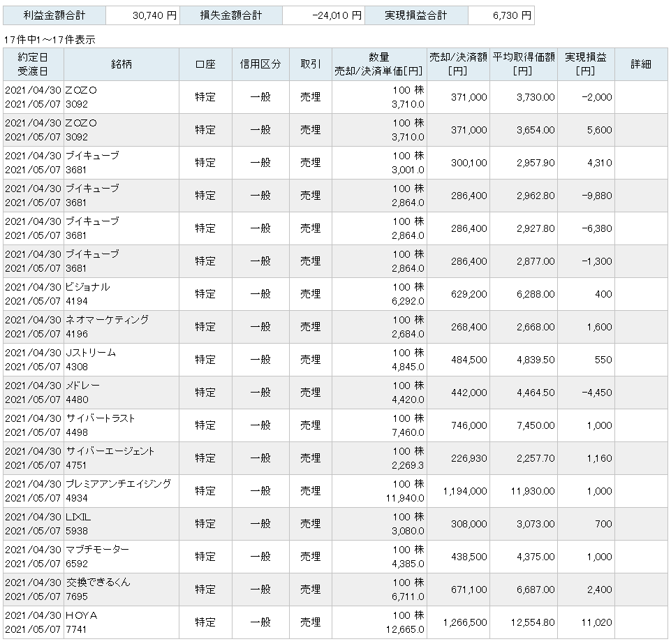671x644 pixels.
Task: Click the 実現損益 [円] column header
Action: coord(587,64)
